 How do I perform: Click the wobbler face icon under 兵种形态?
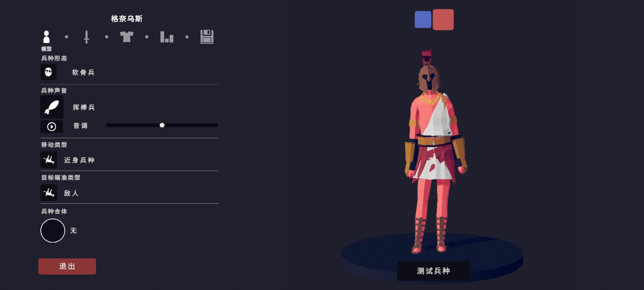49,72
